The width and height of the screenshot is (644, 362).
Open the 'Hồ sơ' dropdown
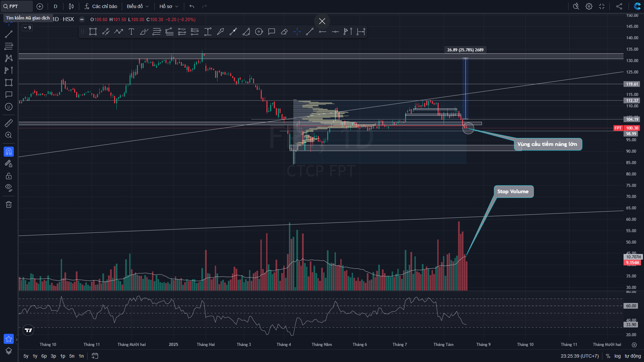click(x=169, y=6)
